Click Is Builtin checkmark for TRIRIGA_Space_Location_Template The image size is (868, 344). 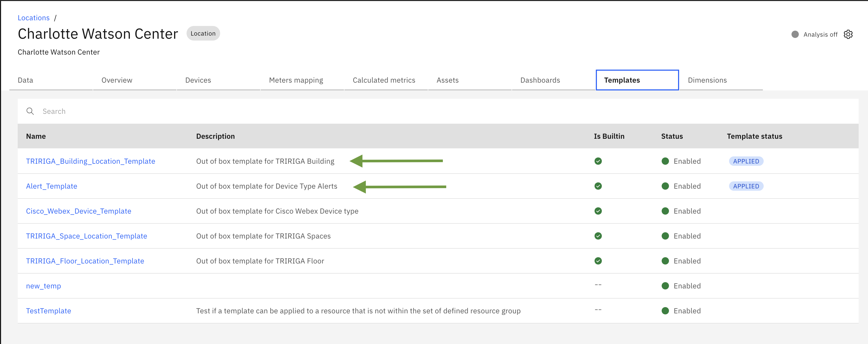pyautogui.click(x=598, y=236)
